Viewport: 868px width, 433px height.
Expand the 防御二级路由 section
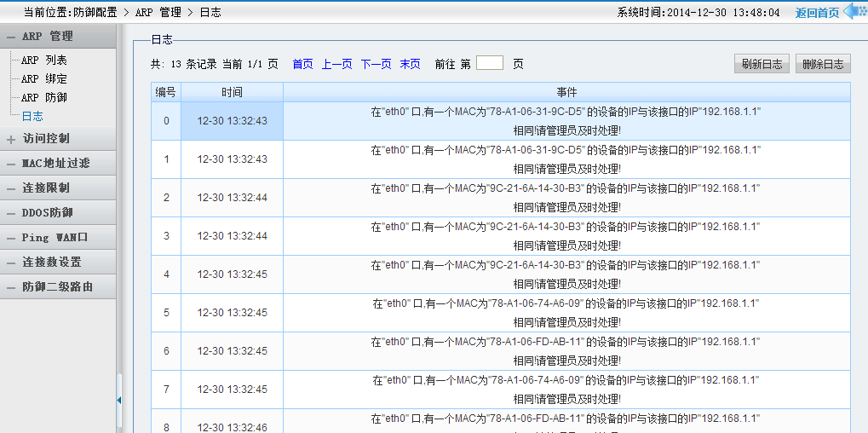[x=57, y=287]
